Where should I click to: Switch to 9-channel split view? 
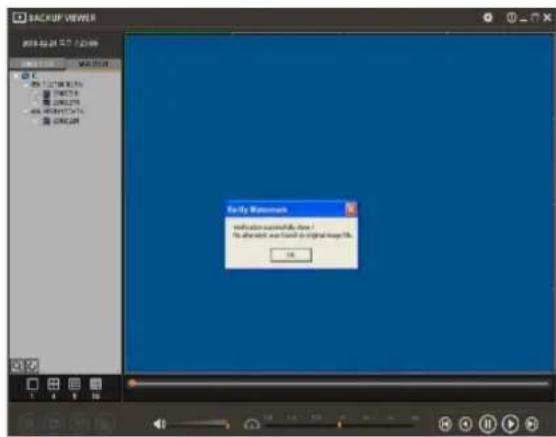74,384
